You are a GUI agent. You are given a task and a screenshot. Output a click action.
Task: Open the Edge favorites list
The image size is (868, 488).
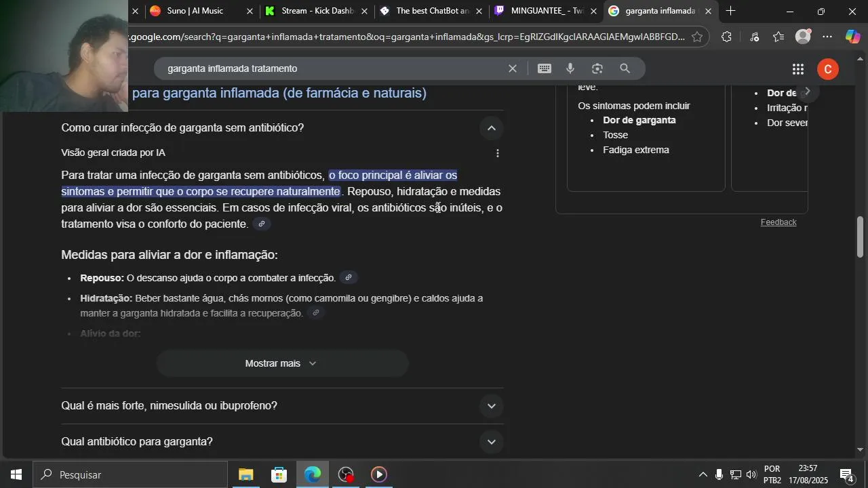(x=778, y=37)
